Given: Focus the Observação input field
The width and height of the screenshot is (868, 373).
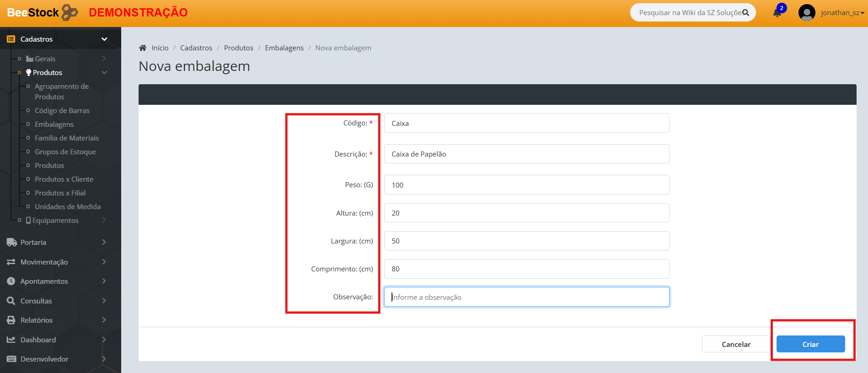Looking at the screenshot, I should pos(526,297).
